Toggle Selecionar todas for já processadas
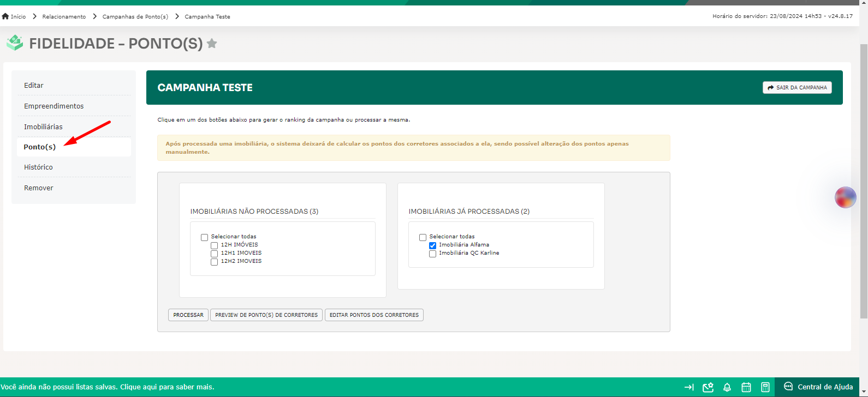 pos(423,237)
